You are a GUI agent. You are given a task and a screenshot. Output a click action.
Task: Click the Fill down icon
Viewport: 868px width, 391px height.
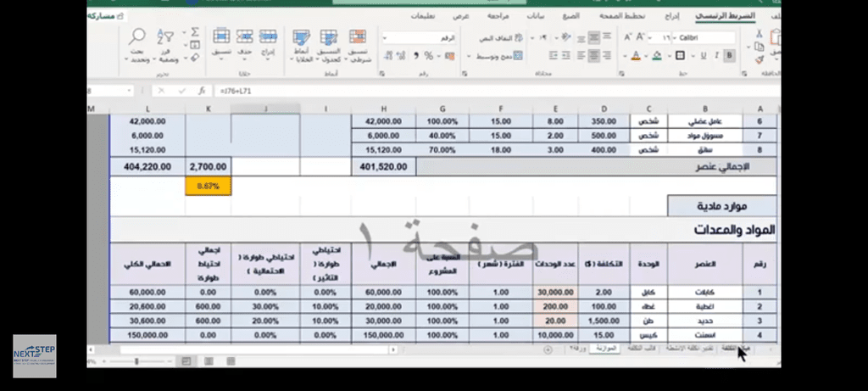195,45
